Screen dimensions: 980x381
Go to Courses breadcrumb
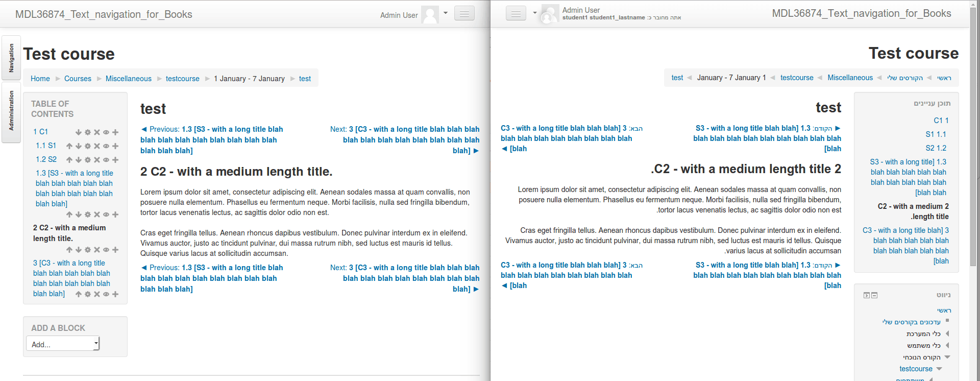(x=78, y=79)
